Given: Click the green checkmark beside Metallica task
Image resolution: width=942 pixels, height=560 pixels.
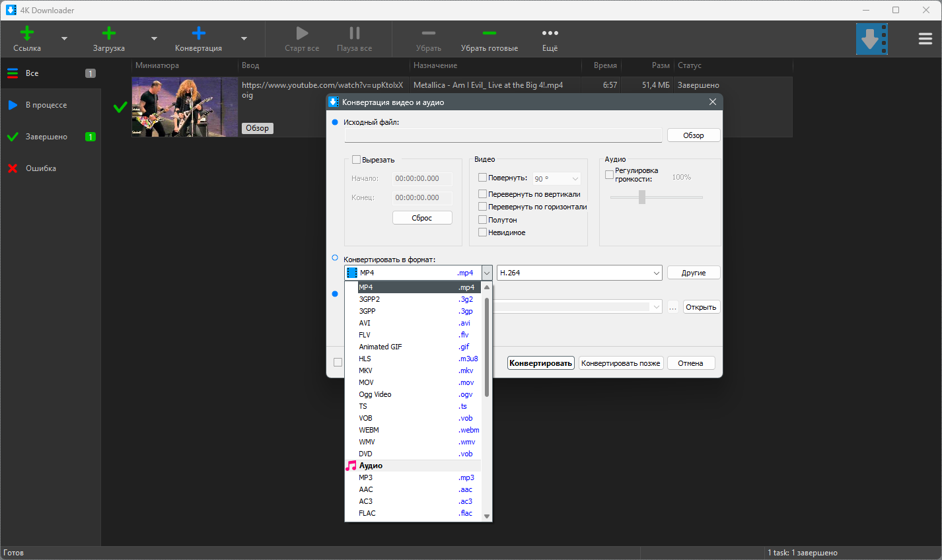Looking at the screenshot, I should pos(120,107).
